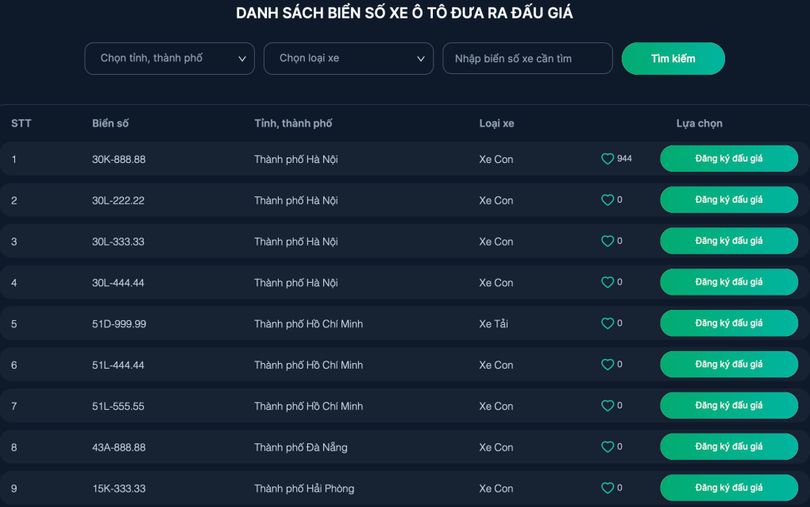Click 'Đăng ký đấu giá' for 51D-999.99

728,324
